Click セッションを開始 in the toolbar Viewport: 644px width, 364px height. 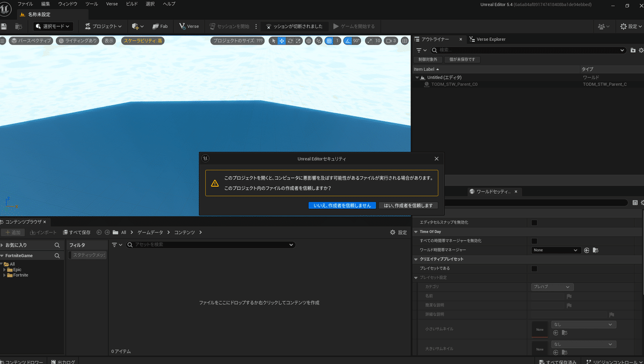(229, 26)
